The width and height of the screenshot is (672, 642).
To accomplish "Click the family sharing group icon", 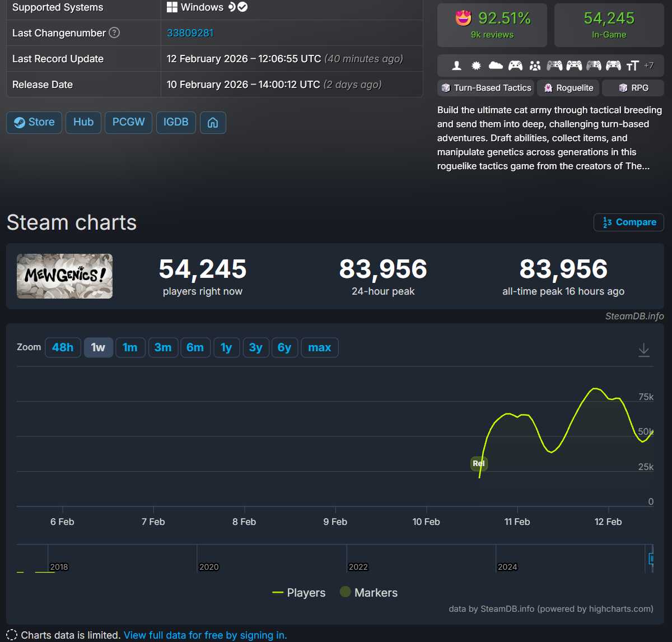I will click(x=535, y=66).
